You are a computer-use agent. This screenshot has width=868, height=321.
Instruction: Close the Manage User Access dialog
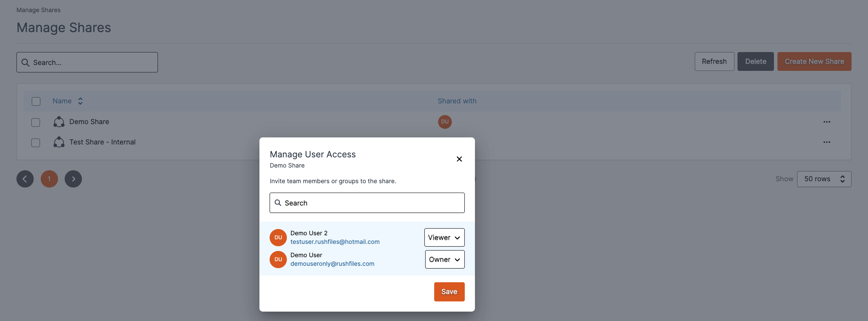(459, 159)
